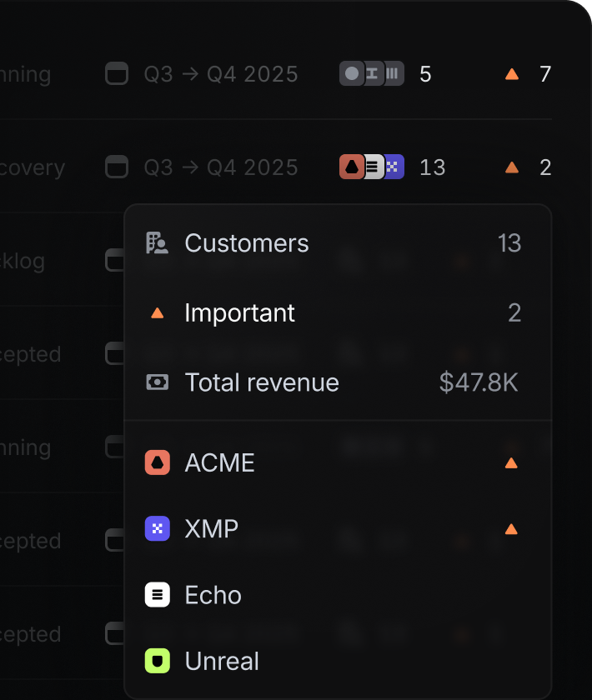
Task: Click the Echo company icon
Action: click(x=158, y=595)
